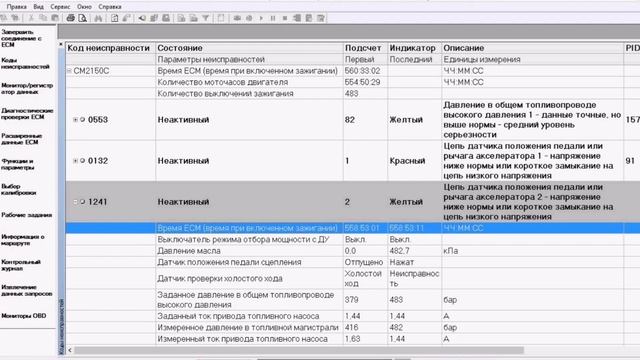
Task: Select the highlighted 'Время ECM' blue row
Action: click(x=353, y=228)
